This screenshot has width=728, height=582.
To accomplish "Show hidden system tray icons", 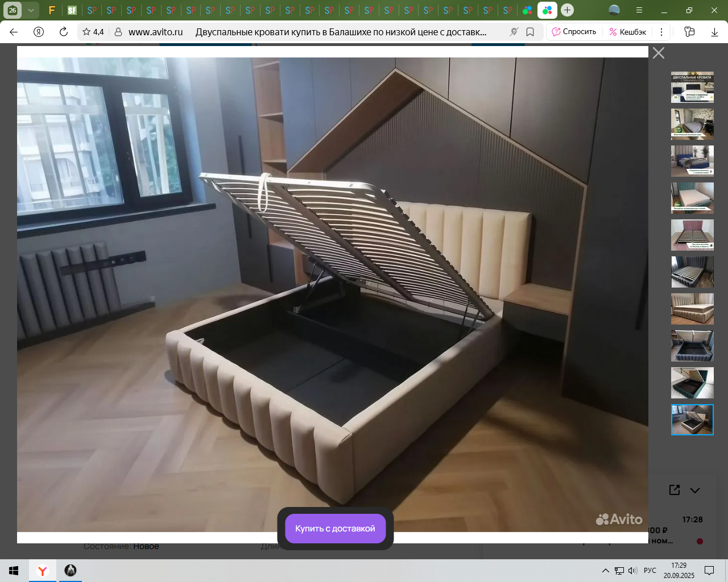I will [606, 571].
